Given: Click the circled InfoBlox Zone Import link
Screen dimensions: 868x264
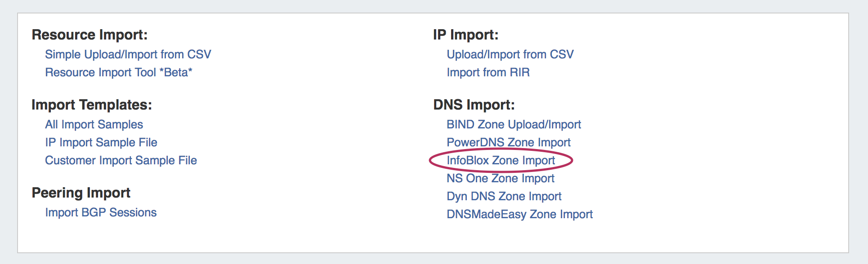Looking at the screenshot, I should click(x=501, y=160).
